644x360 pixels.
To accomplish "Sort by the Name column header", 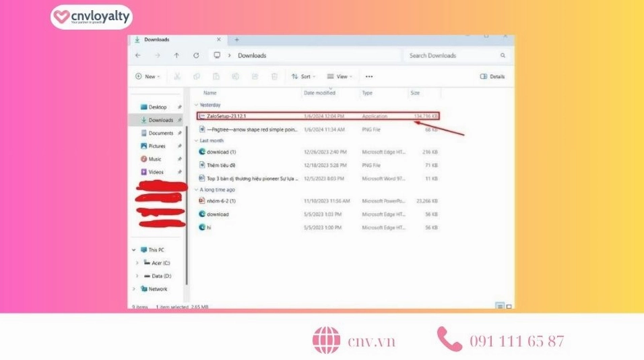I will tap(210, 93).
